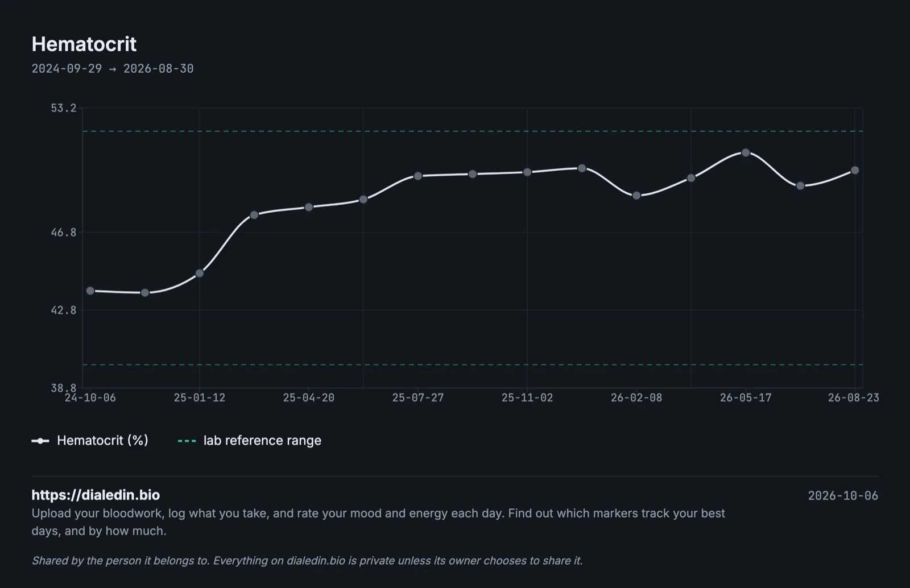Screen dimensions: 910x588
Task: Select the data point above 25-04-20
Action: click(x=309, y=208)
